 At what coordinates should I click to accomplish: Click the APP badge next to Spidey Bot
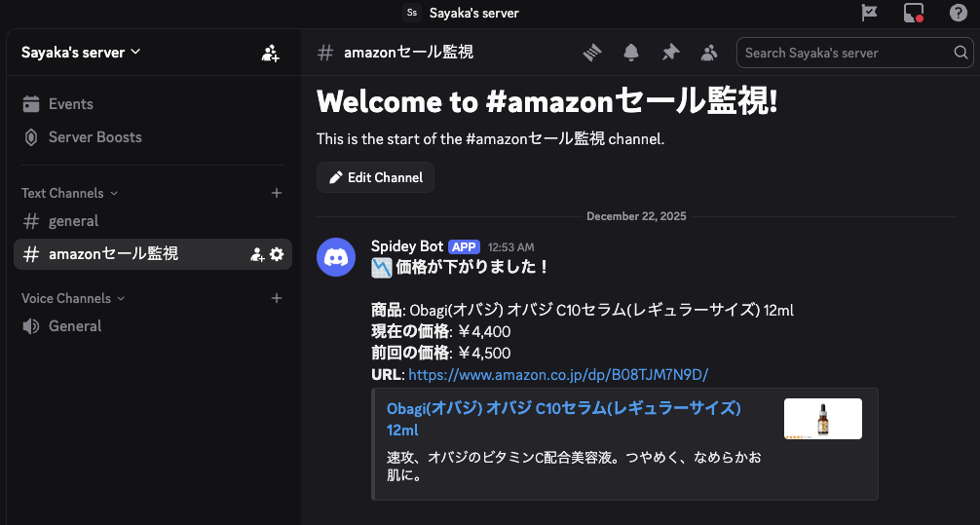click(x=465, y=246)
